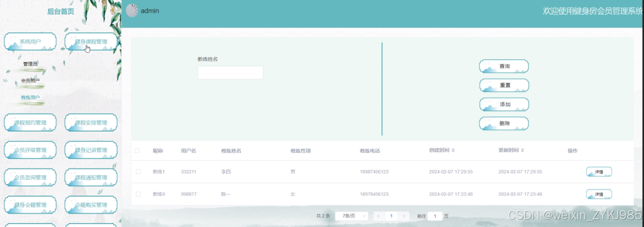Viewport: 644px width, 227px height.
Task: Go to previous page arrow
Action: click(x=379, y=216)
